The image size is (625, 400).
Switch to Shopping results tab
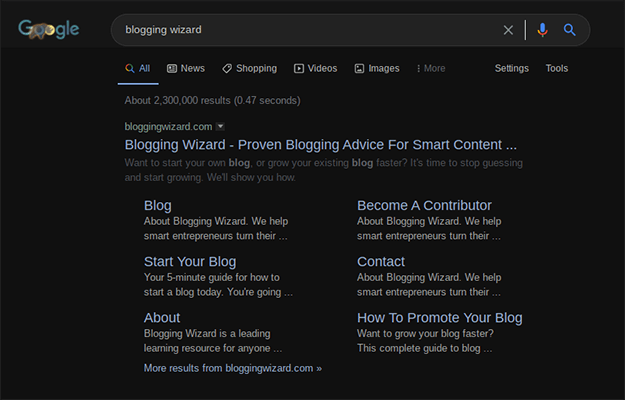[249, 68]
